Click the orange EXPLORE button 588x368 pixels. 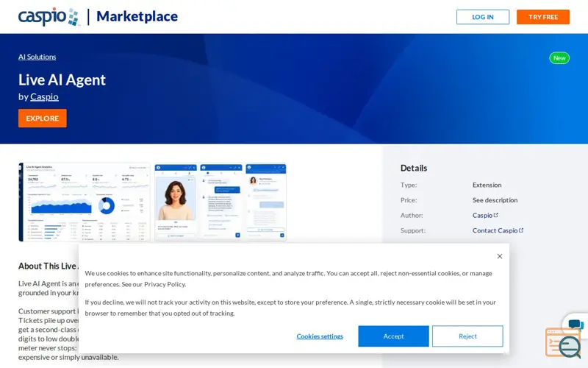pos(43,118)
